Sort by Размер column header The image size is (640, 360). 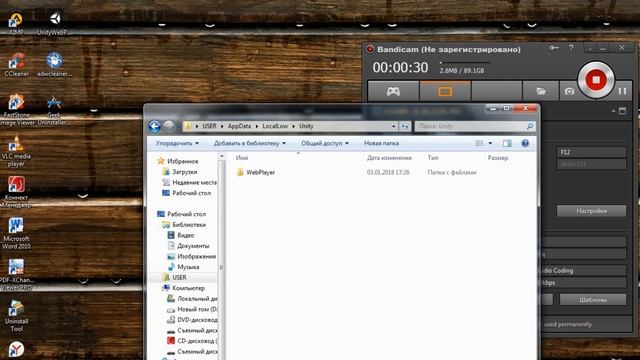498,158
